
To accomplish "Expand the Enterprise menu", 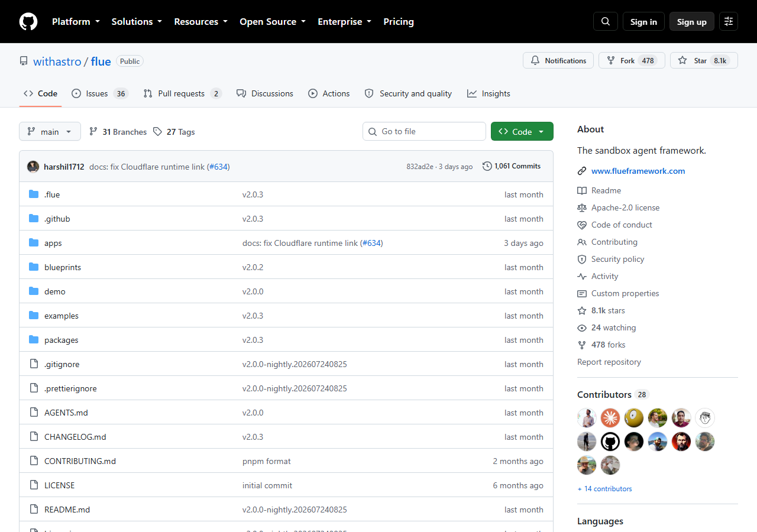I will pyautogui.click(x=345, y=22).
